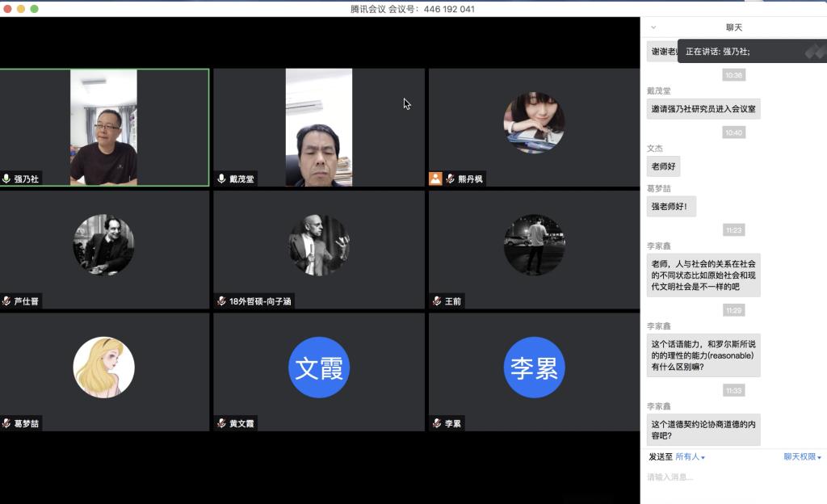Click muted mic icon for 芦仕晋
The height and width of the screenshot is (504, 827).
[6, 301]
